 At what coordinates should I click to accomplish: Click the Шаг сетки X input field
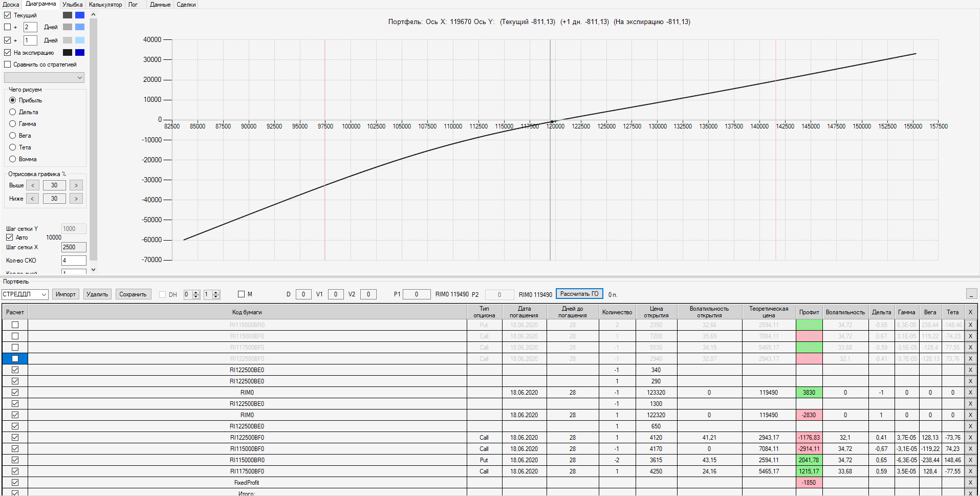coord(74,247)
